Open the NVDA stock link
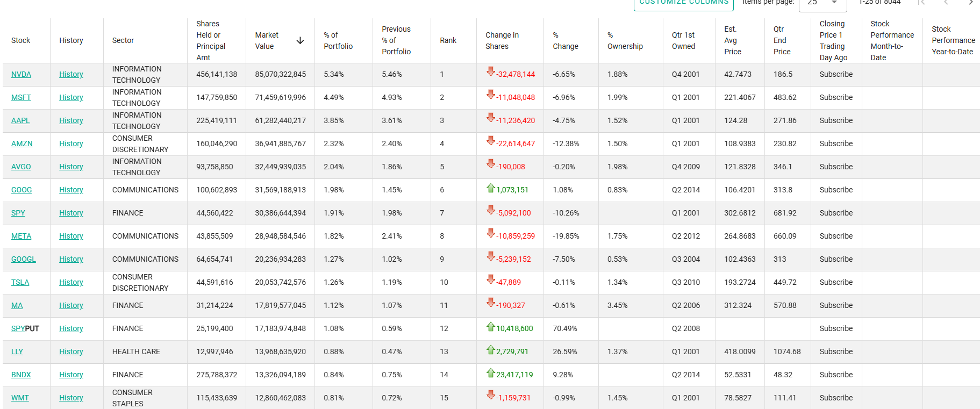 [x=21, y=75]
